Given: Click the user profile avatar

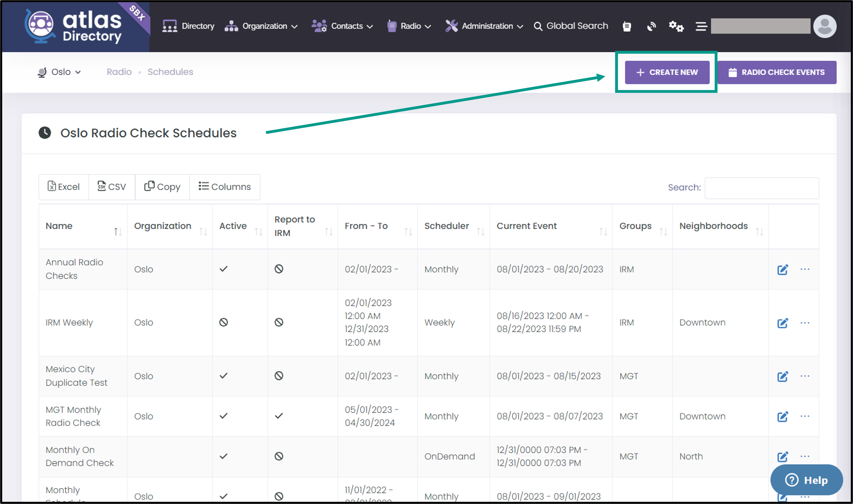Looking at the screenshot, I should [x=825, y=26].
